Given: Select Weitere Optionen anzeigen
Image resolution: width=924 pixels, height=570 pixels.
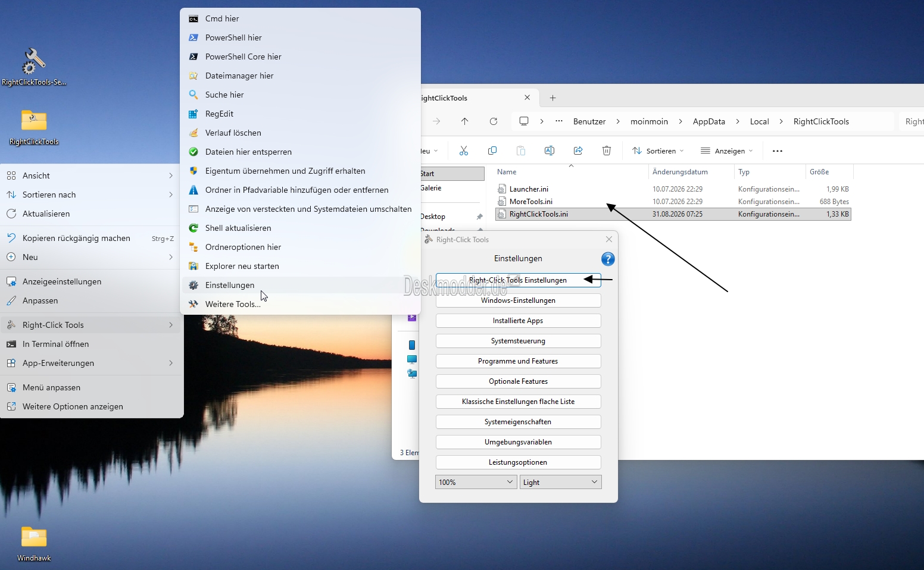Looking at the screenshot, I should [92, 406].
